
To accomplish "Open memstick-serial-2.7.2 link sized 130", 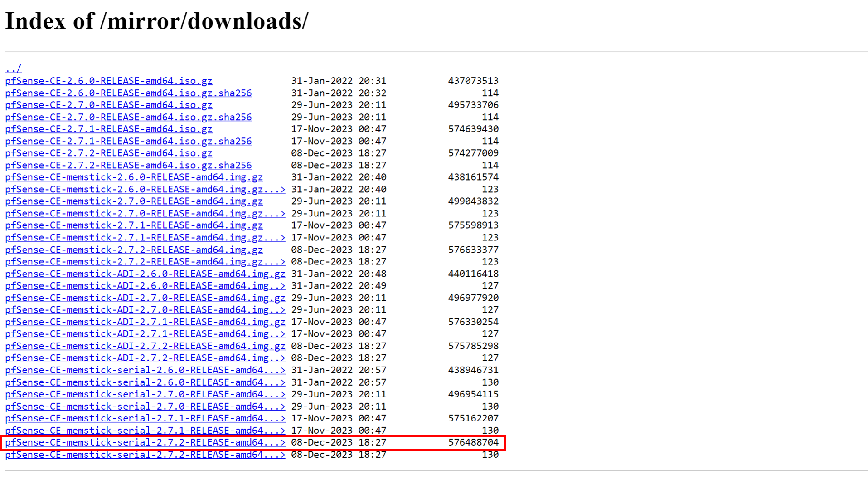I will pyautogui.click(x=145, y=454).
